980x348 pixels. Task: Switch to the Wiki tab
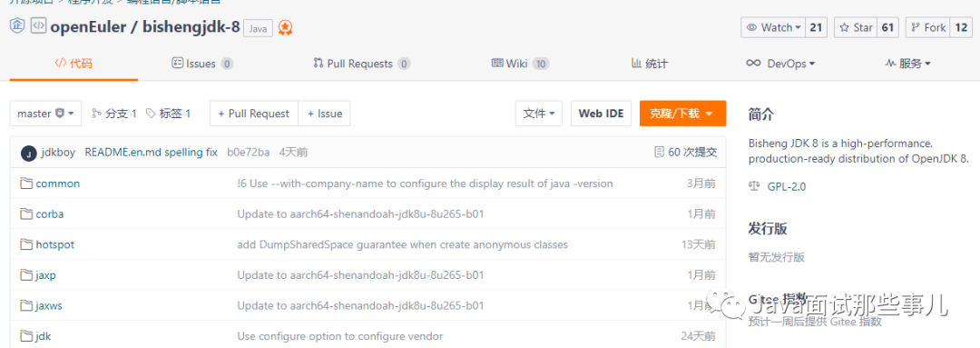pyautogui.click(x=520, y=64)
